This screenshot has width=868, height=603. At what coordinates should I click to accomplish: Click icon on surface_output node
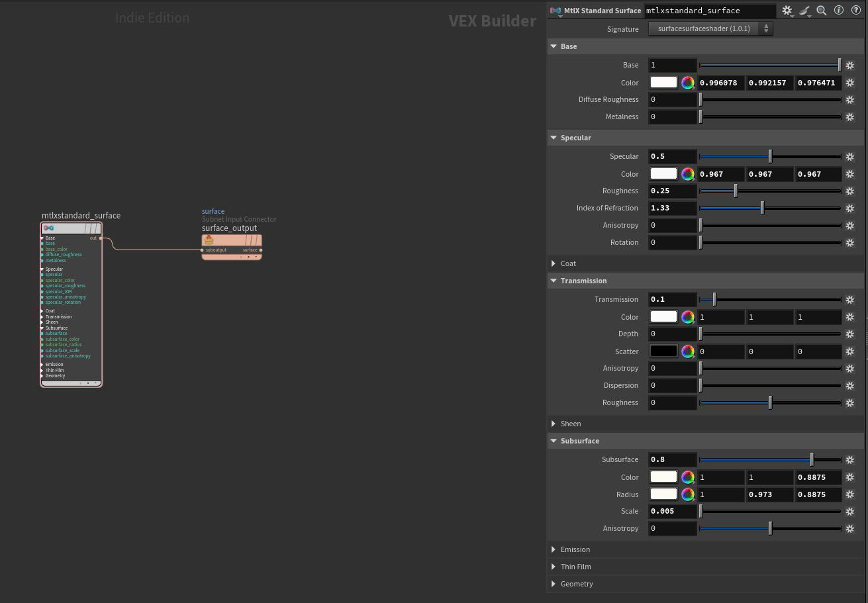pyautogui.click(x=209, y=240)
